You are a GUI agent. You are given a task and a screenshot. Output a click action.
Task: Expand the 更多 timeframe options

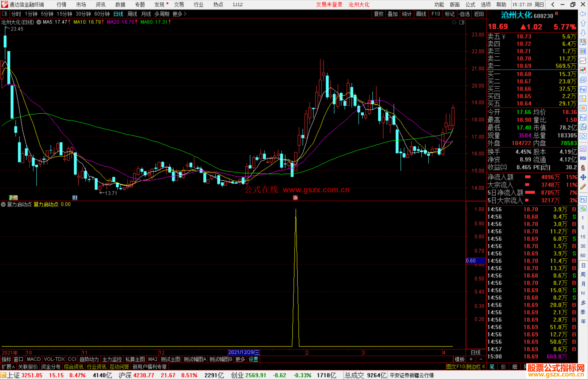[x=179, y=14]
